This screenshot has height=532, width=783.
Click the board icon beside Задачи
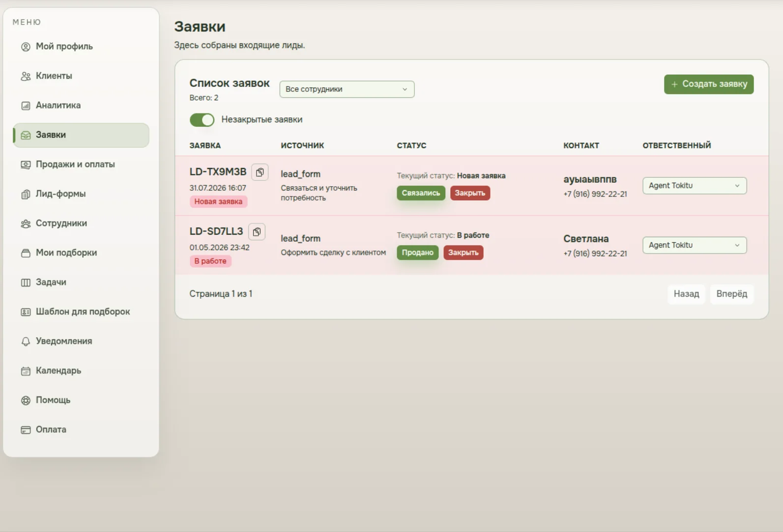(26, 282)
